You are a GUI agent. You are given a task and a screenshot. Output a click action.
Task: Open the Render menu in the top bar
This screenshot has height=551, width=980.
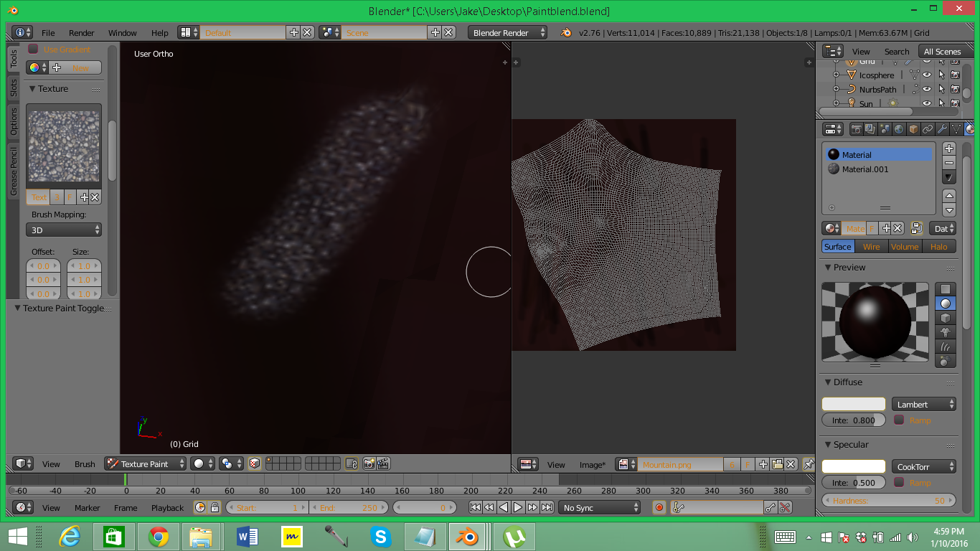click(x=82, y=33)
